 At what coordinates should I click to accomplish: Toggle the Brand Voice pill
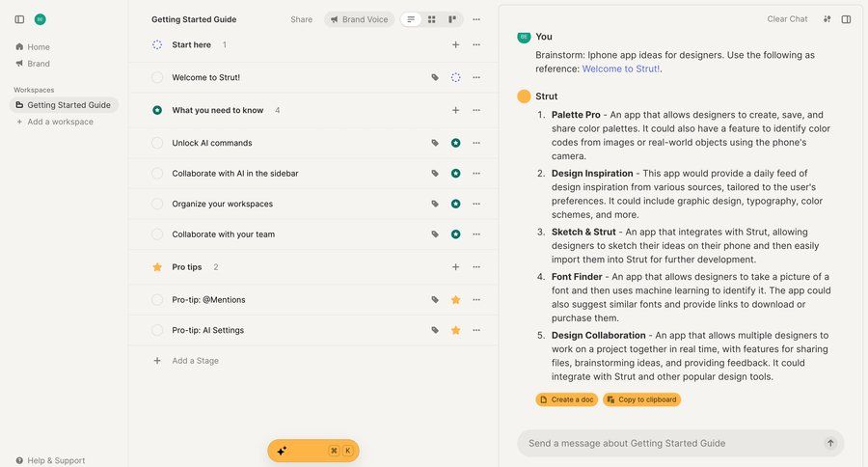pos(360,19)
